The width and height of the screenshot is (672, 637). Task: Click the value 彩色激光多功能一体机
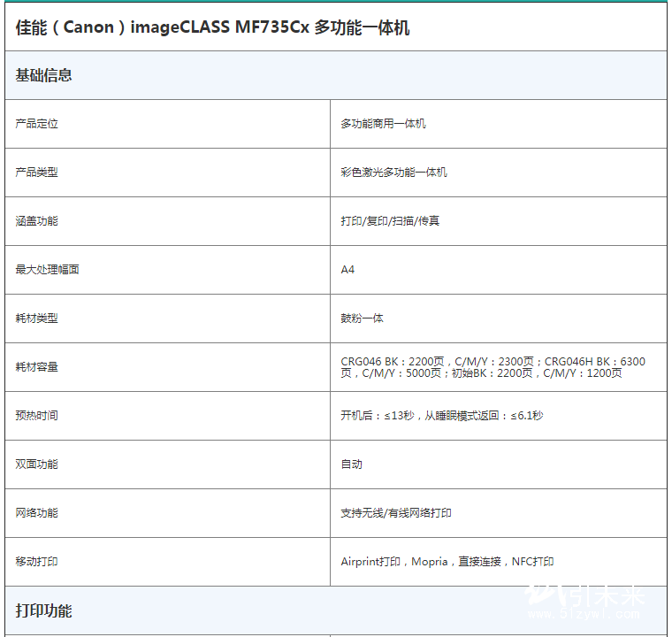[x=393, y=172]
